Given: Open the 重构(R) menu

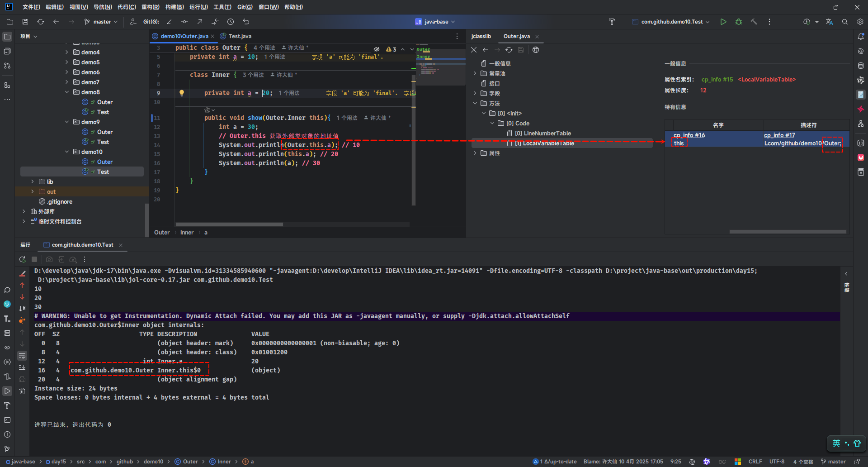Looking at the screenshot, I should pos(150,7).
